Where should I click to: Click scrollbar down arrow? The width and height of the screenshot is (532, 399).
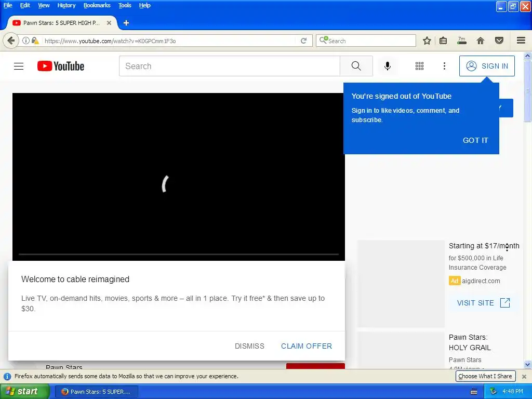point(527,365)
